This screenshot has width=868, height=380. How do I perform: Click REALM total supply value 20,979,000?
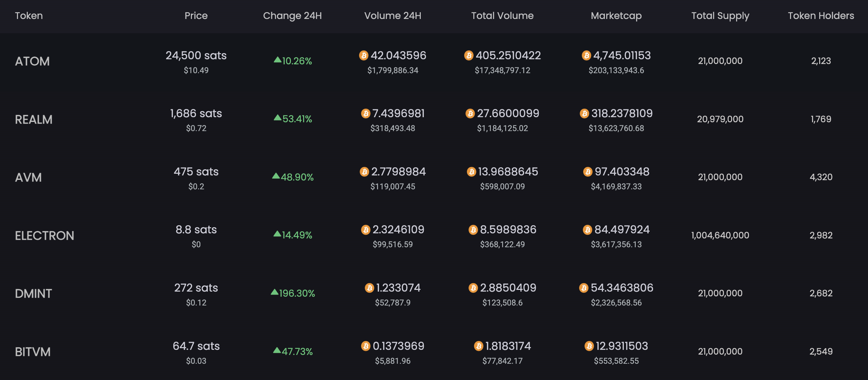tap(720, 119)
